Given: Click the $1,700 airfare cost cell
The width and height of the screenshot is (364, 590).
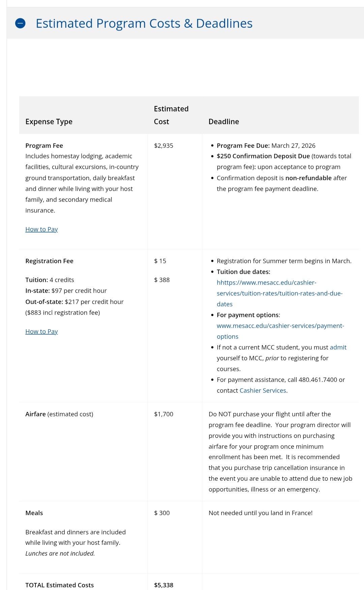Looking at the screenshot, I should (x=163, y=414).
